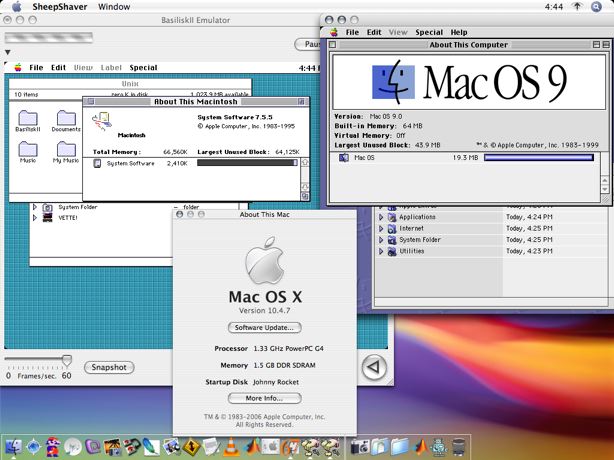Open Help menu in Mac OS 9
Image resolution: width=614 pixels, height=460 pixels.
459,32
